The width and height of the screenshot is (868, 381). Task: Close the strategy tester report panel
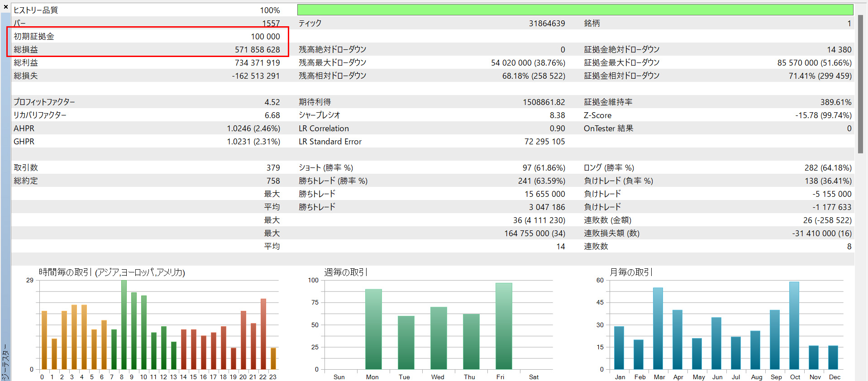click(x=6, y=7)
